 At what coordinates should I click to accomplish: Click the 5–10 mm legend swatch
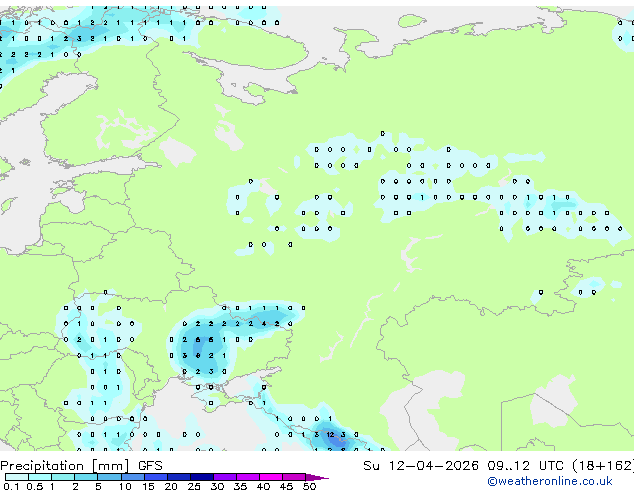(x=109, y=477)
